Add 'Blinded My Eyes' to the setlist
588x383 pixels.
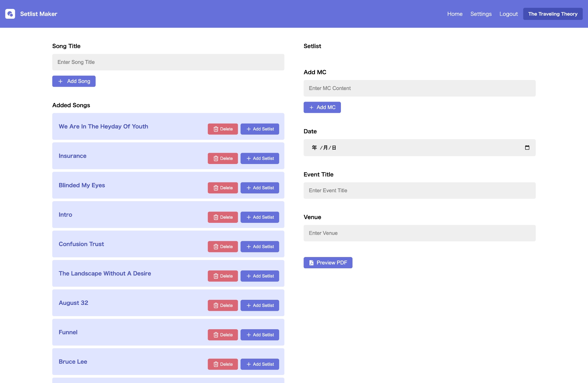(x=260, y=188)
